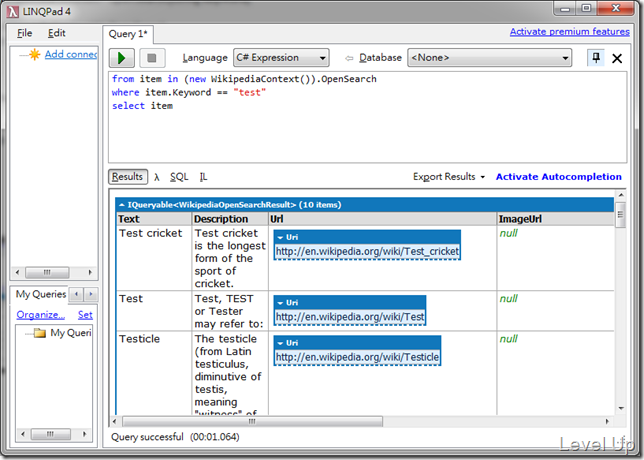This screenshot has width=644, height=460.
Task: Click the My Queries tab scroll left arrow
Action: click(x=76, y=294)
